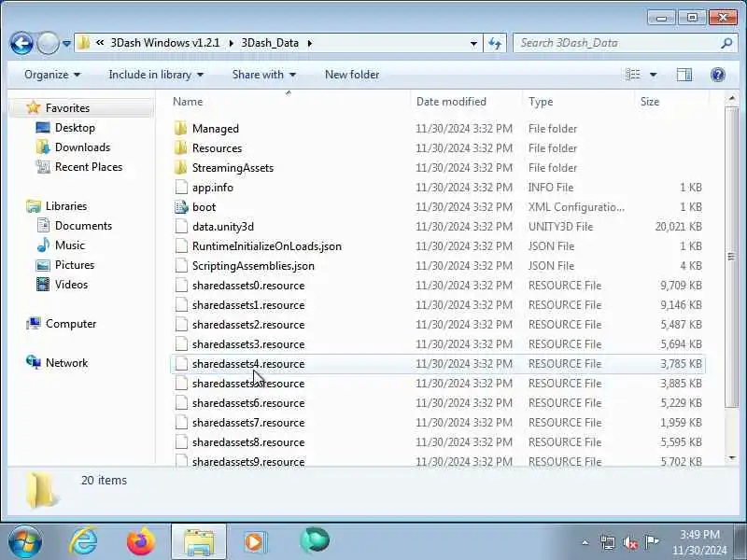The image size is (747, 560).
Task: Select sharedassets0.resource file name
Action: click(x=248, y=286)
